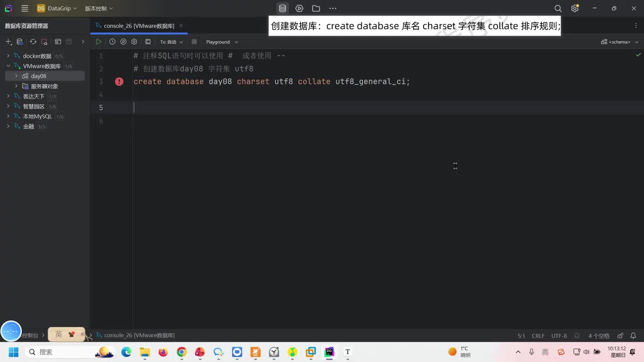The image size is (644, 362).
Task: Open the database tool window icon in title bar
Action: [x=283, y=9]
